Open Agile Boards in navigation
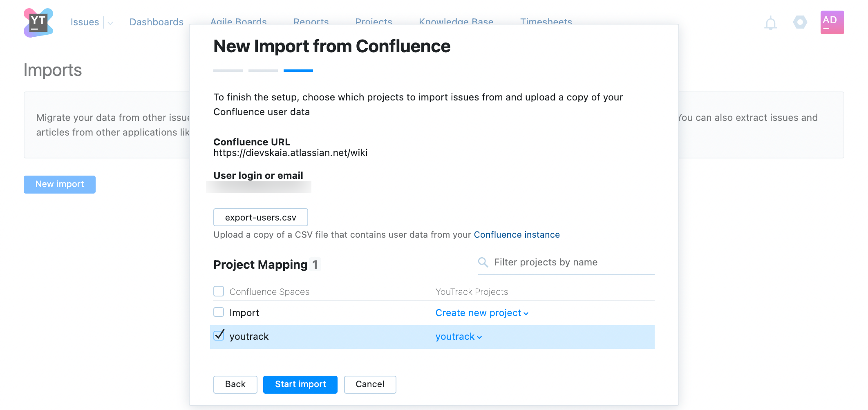 (x=238, y=21)
